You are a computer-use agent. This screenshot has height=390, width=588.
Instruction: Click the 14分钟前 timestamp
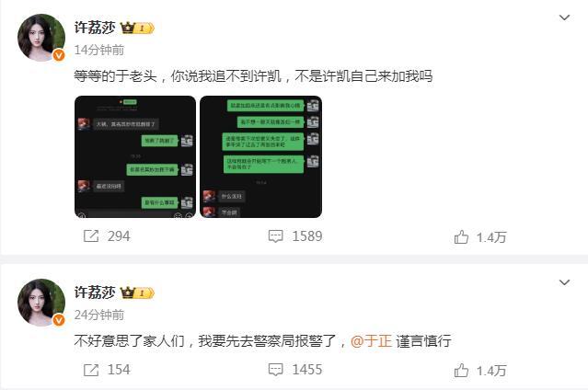coord(99,50)
